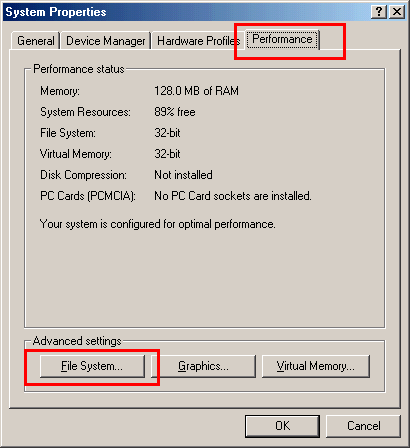
Task: Click the Virtual Memory 32-bit status row
Action: coord(110,154)
